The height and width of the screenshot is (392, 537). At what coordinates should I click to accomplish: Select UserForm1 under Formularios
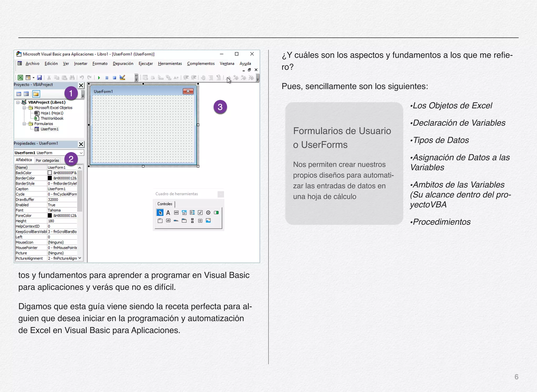pyautogui.click(x=50, y=129)
